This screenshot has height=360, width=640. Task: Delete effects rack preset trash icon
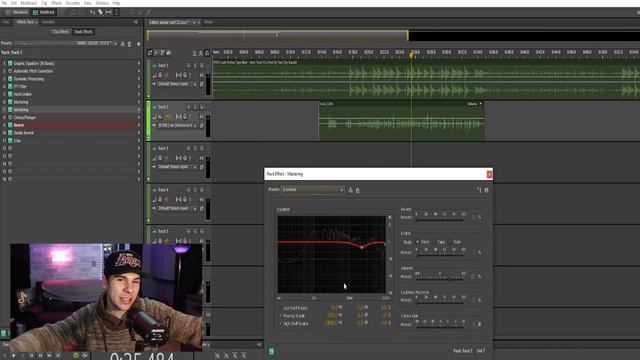(129, 44)
